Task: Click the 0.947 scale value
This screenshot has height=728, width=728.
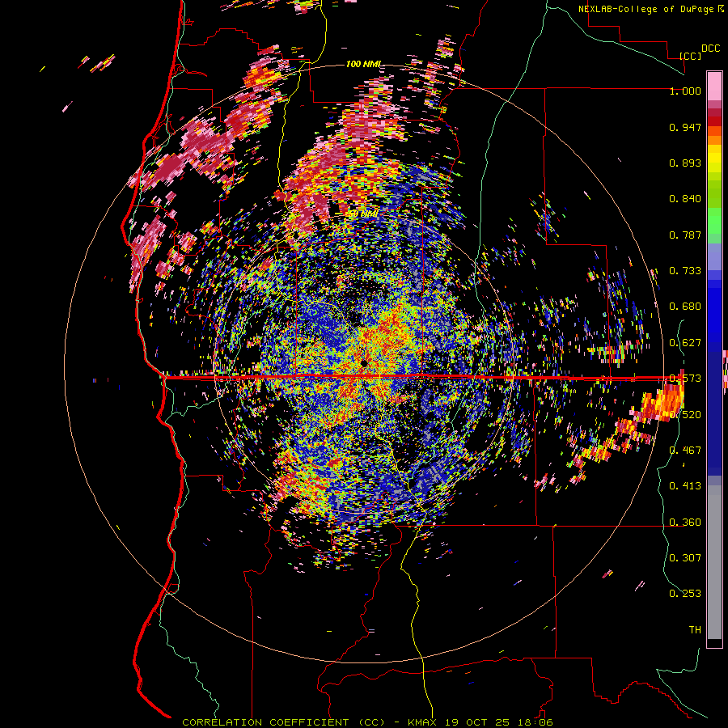Action: [685, 127]
